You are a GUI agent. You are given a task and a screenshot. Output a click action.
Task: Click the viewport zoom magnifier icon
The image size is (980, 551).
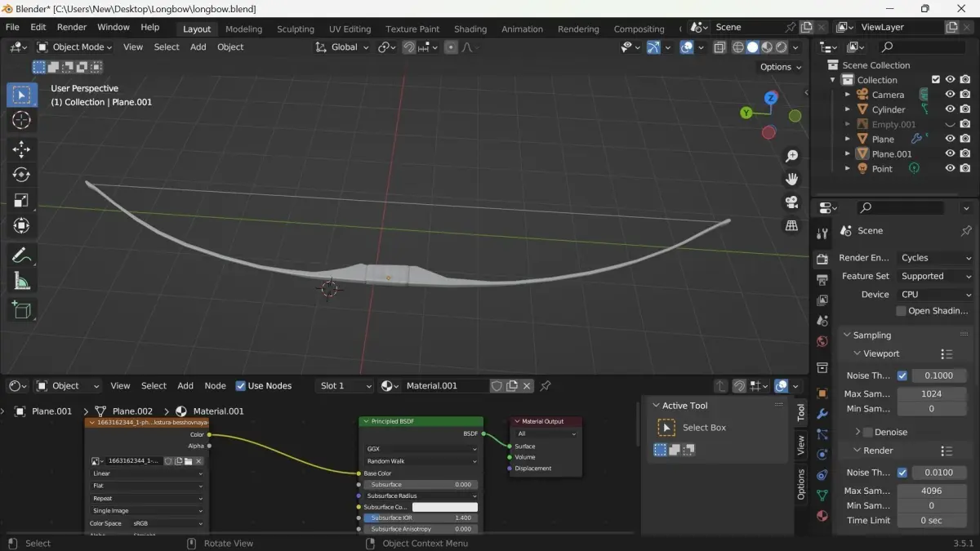point(791,156)
